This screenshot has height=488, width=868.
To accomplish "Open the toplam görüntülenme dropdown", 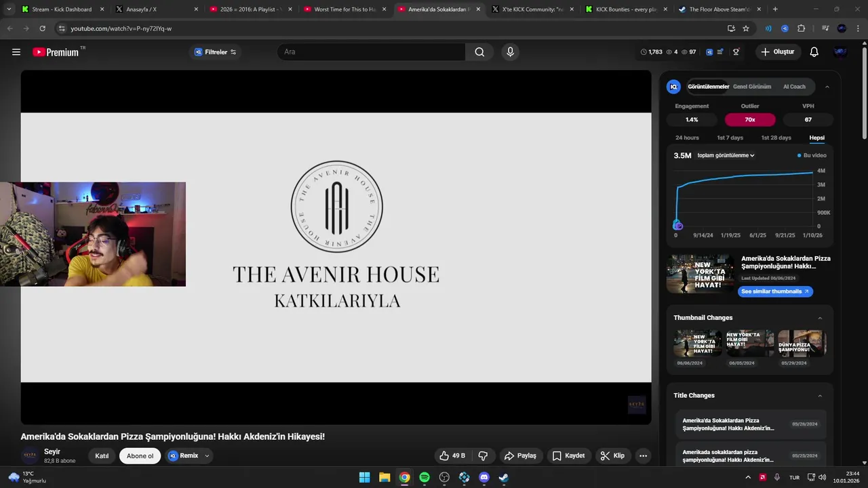I will tap(726, 155).
